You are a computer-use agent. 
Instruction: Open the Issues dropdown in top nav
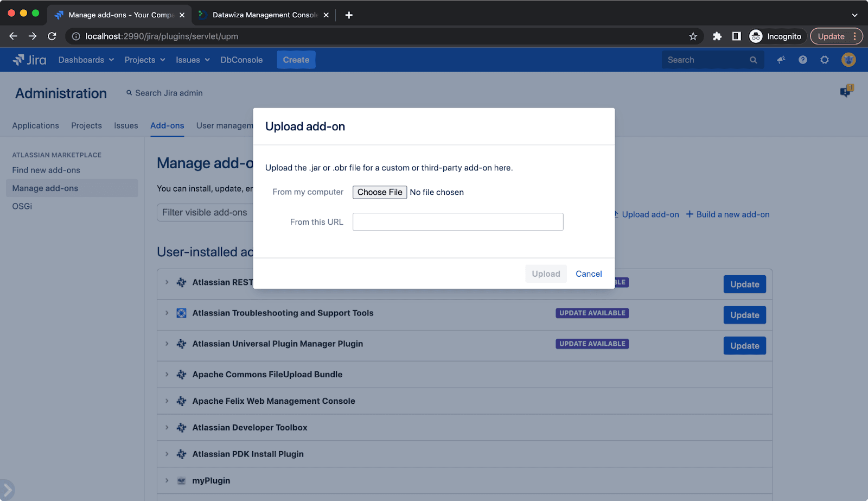[193, 60]
